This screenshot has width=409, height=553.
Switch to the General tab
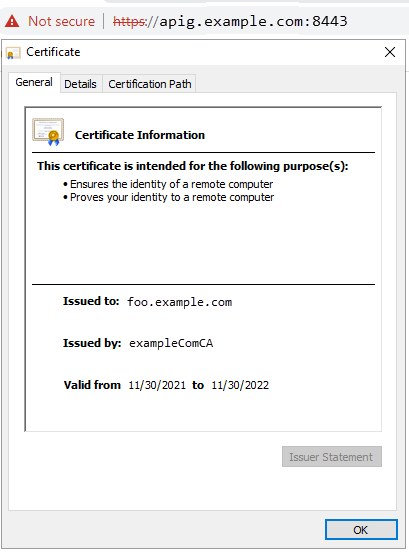(x=34, y=82)
